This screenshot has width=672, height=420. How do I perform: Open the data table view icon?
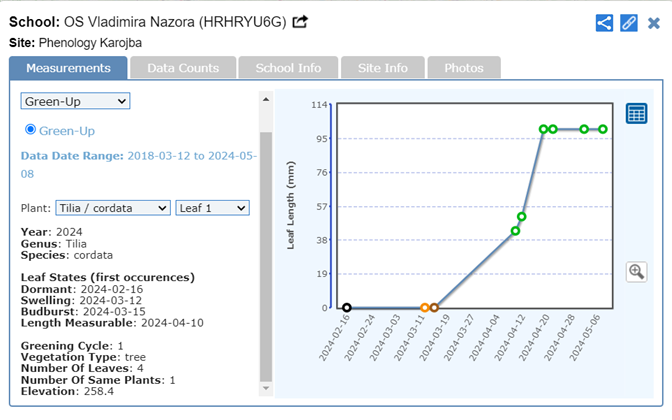[637, 114]
